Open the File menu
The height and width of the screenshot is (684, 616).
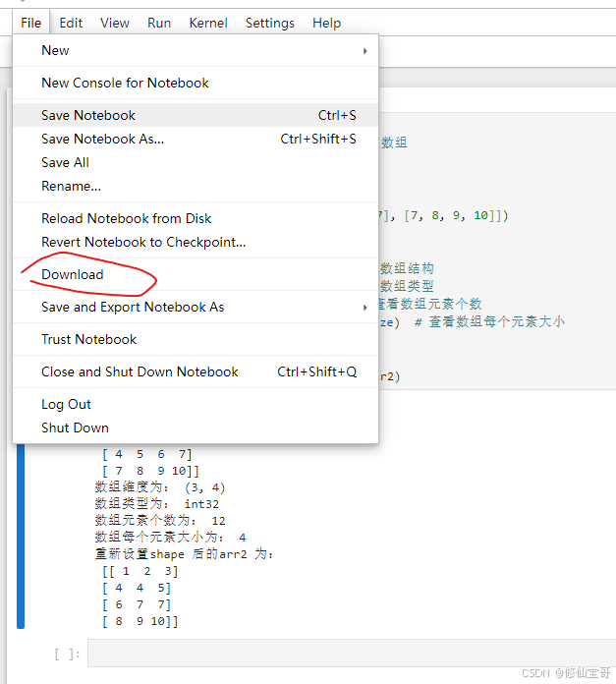[x=31, y=23]
